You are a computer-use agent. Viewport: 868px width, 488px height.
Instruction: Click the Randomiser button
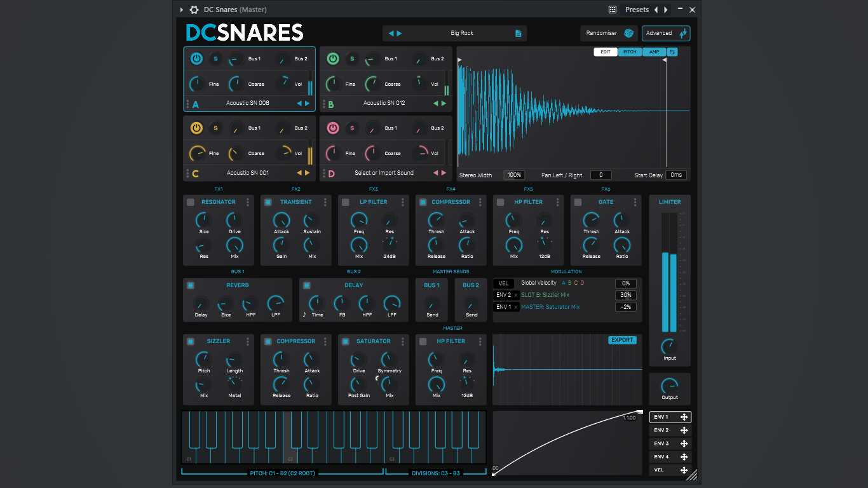[x=609, y=33]
